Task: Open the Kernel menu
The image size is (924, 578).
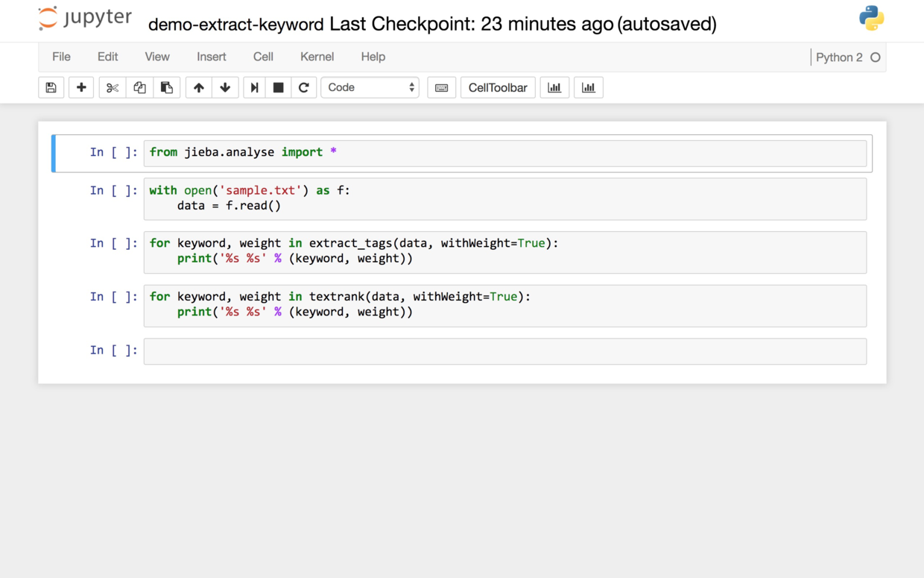Action: coord(317,57)
